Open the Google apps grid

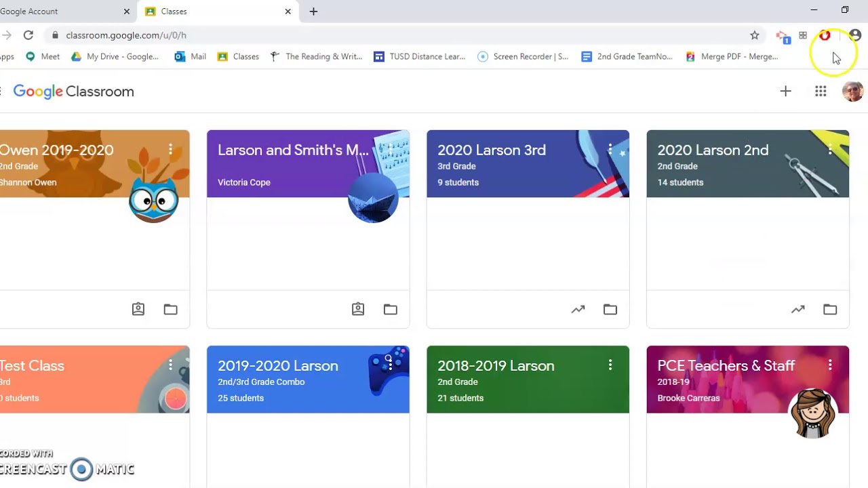pyautogui.click(x=821, y=91)
